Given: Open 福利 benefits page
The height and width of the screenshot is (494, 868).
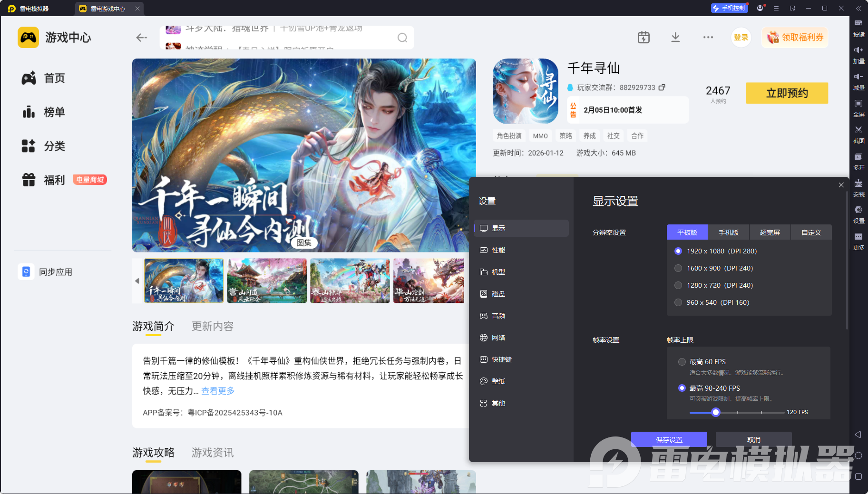Looking at the screenshot, I should tap(43, 180).
